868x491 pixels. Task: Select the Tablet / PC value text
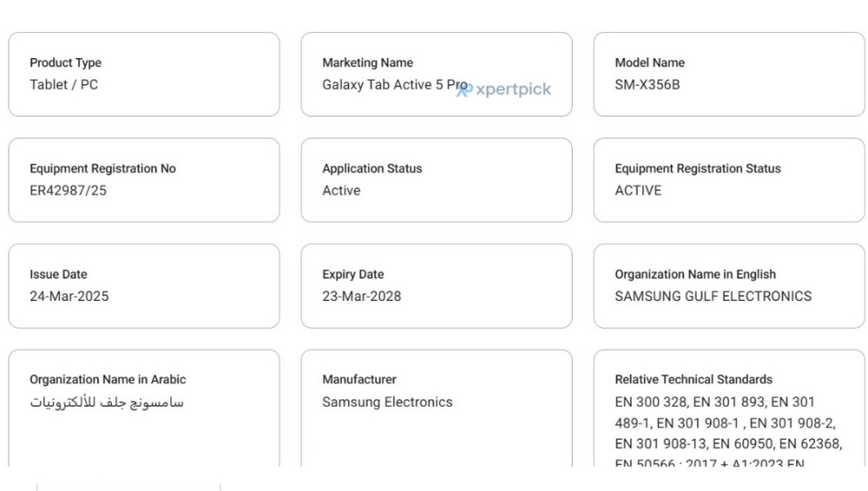click(63, 85)
